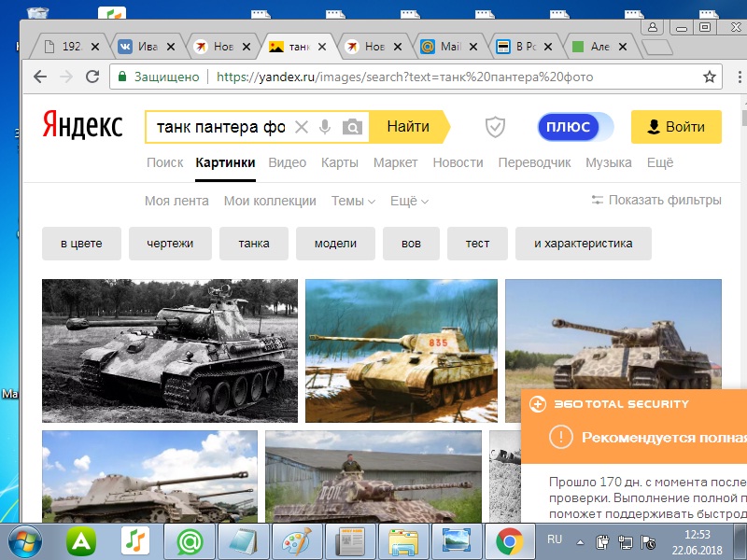Viewport: 747px width, 560px height.
Task: Open the Моя лента link
Action: click(176, 201)
